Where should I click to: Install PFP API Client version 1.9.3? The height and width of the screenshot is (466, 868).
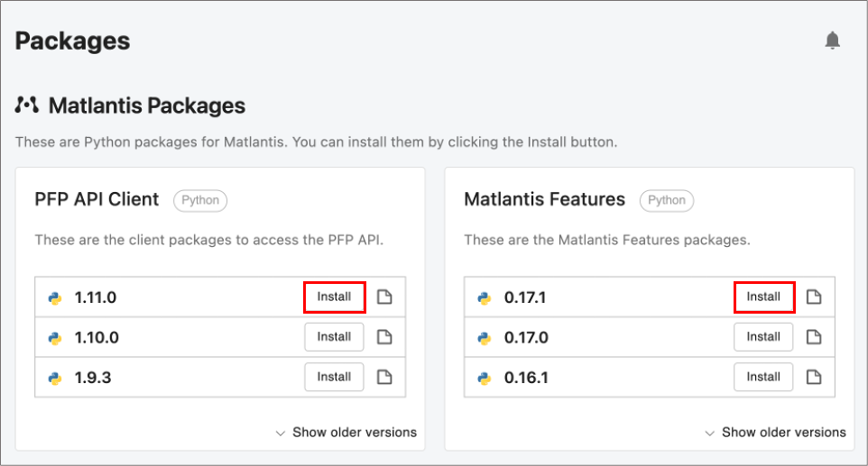click(334, 377)
